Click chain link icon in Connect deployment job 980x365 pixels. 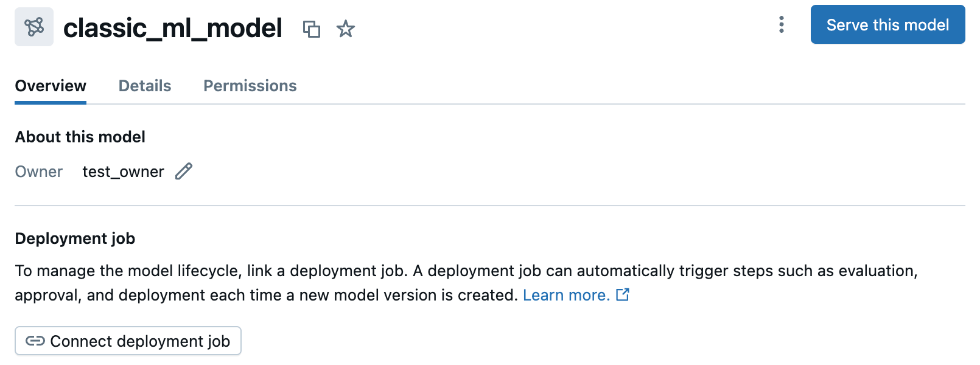click(35, 341)
